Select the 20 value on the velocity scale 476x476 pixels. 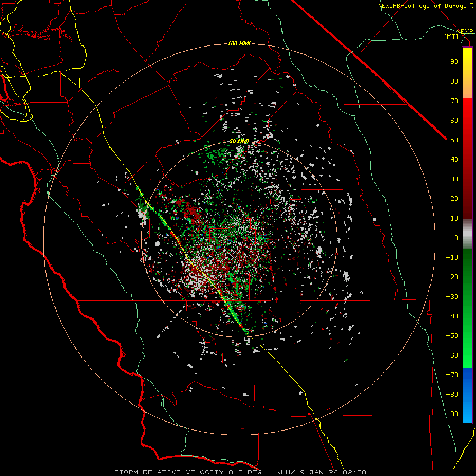click(x=454, y=198)
